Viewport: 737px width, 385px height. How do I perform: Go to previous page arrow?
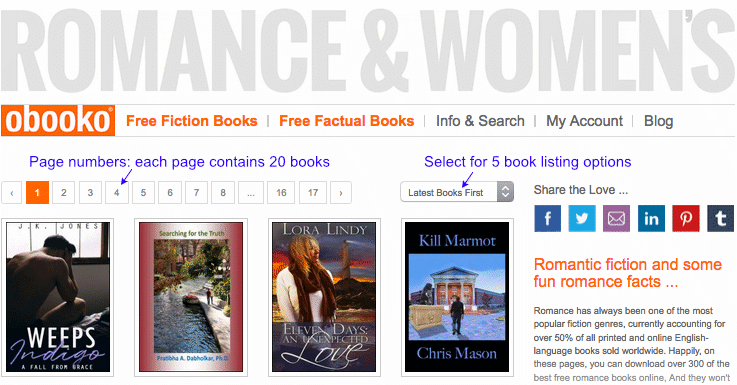click(x=12, y=193)
